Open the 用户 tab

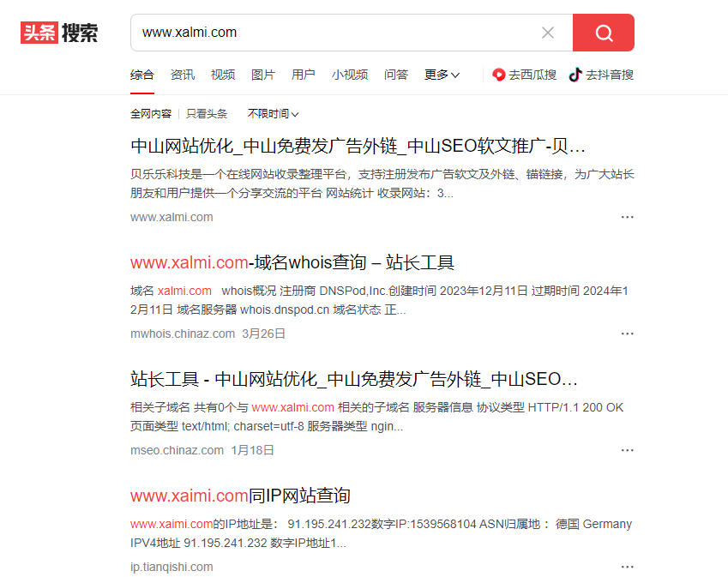304,75
